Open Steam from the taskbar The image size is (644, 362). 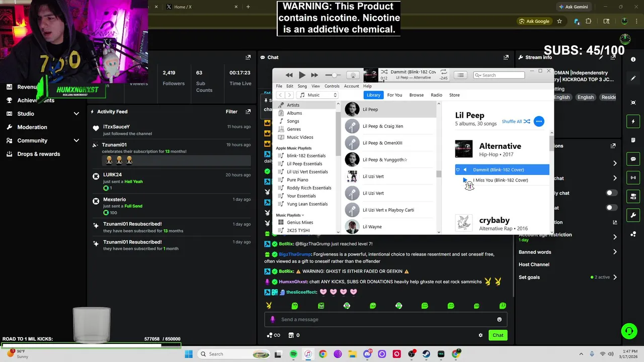tap(426, 354)
